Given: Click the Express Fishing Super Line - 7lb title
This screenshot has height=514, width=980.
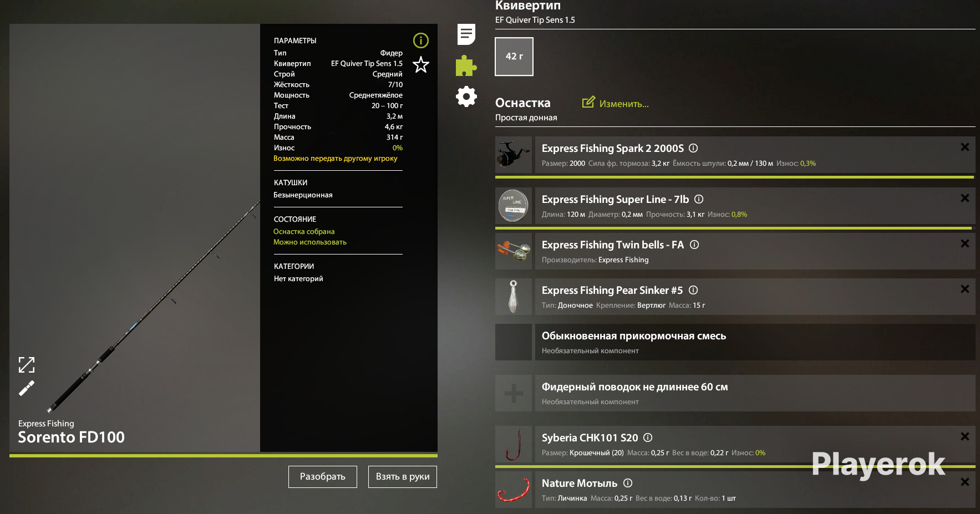Looking at the screenshot, I should coord(616,200).
